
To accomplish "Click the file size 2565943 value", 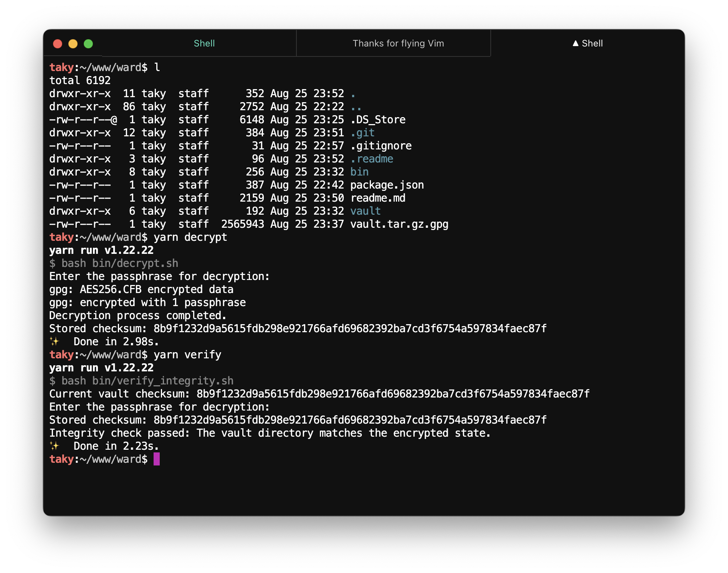I will (243, 224).
